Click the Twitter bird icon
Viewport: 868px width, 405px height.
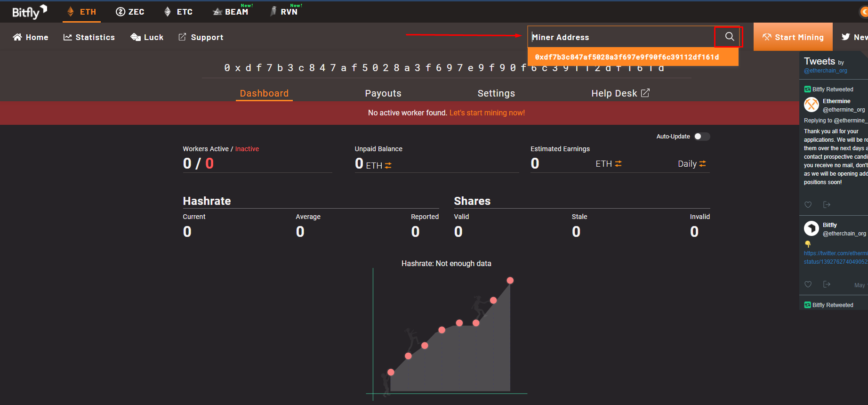846,37
